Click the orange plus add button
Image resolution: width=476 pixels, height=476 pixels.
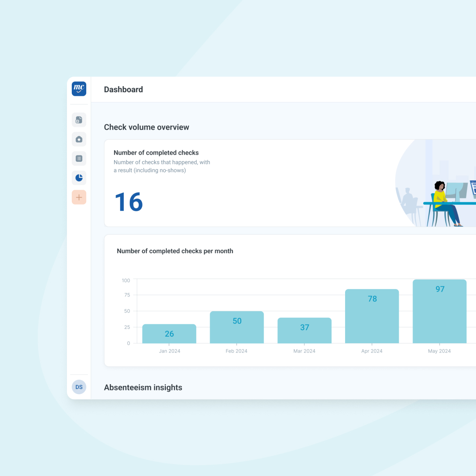[79, 197]
